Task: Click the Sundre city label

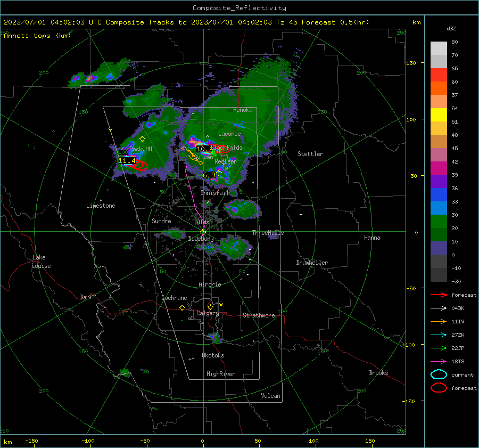Action: pos(161,221)
